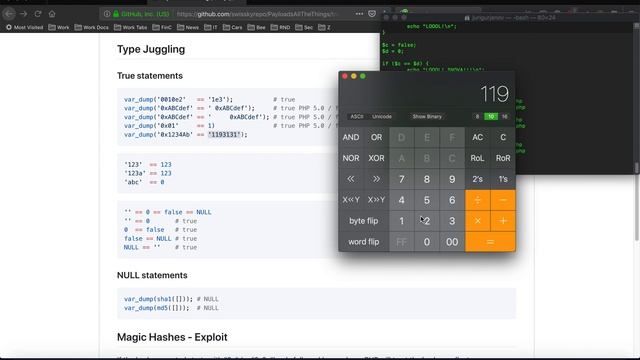
Task: Click the X»Y shift key
Action: (376, 200)
